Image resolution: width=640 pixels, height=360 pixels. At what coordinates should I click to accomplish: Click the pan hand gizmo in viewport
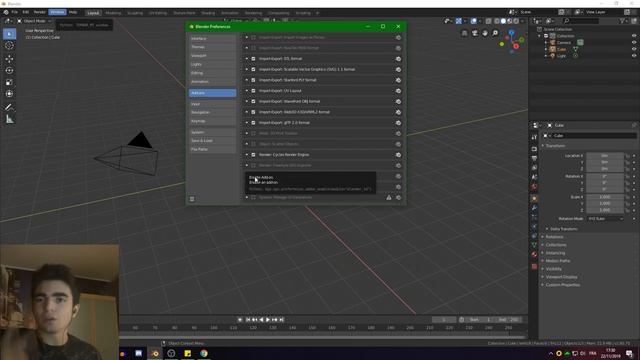point(485,33)
